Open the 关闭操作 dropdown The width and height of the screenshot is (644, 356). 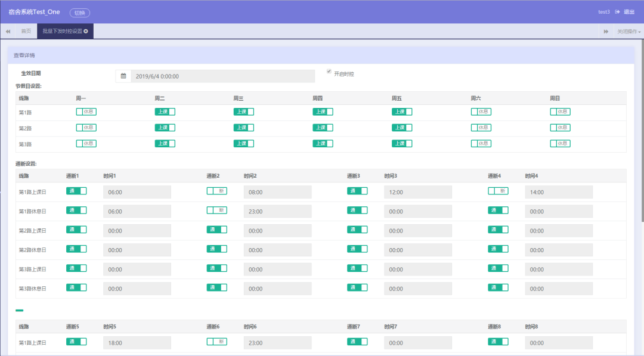tap(629, 32)
